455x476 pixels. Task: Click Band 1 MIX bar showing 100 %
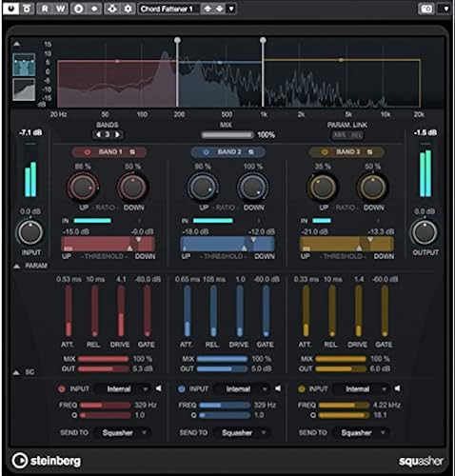(104, 359)
